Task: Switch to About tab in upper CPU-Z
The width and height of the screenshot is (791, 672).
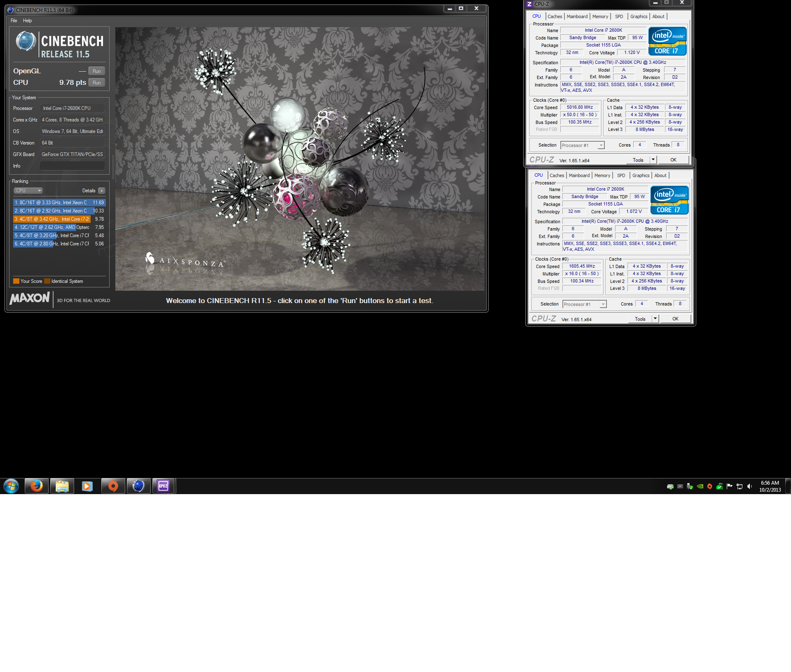Action: (x=658, y=16)
